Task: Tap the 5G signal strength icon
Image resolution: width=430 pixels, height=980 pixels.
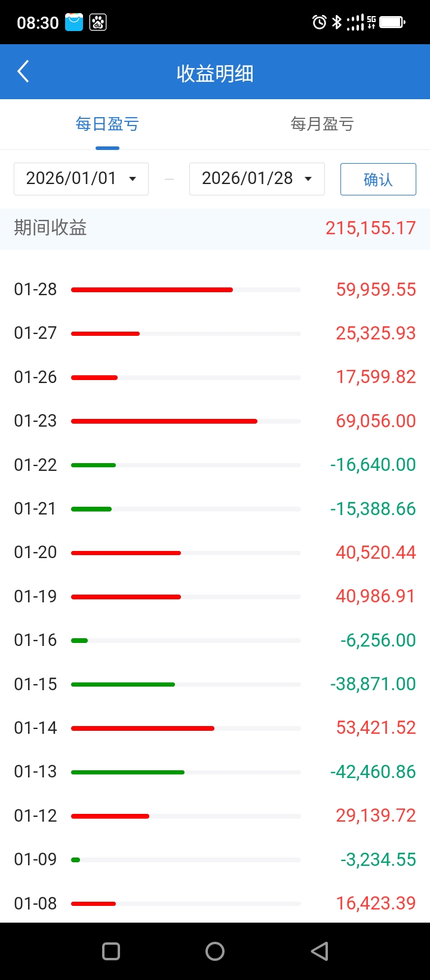Action: pos(362,23)
